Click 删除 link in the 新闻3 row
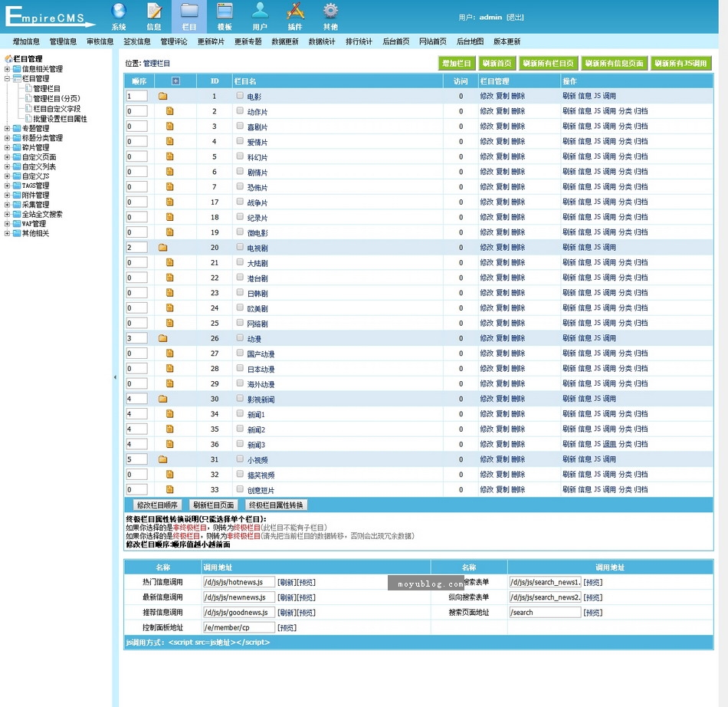This screenshot has width=728, height=707. 518,444
